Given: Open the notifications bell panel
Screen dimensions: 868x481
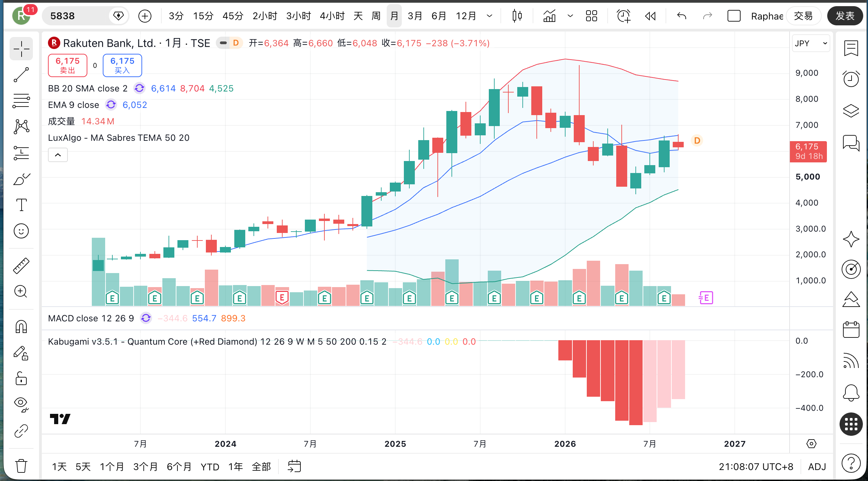Looking at the screenshot, I should 851,393.
